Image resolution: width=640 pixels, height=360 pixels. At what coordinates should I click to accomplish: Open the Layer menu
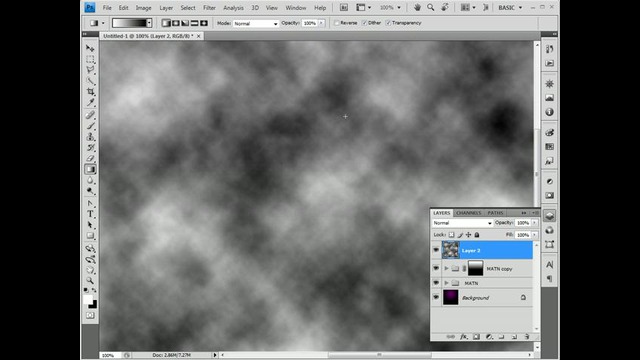[166, 8]
